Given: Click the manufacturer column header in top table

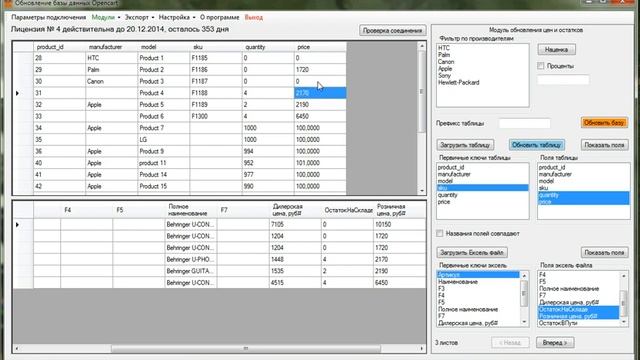Looking at the screenshot, I should (x=111, y=47).
